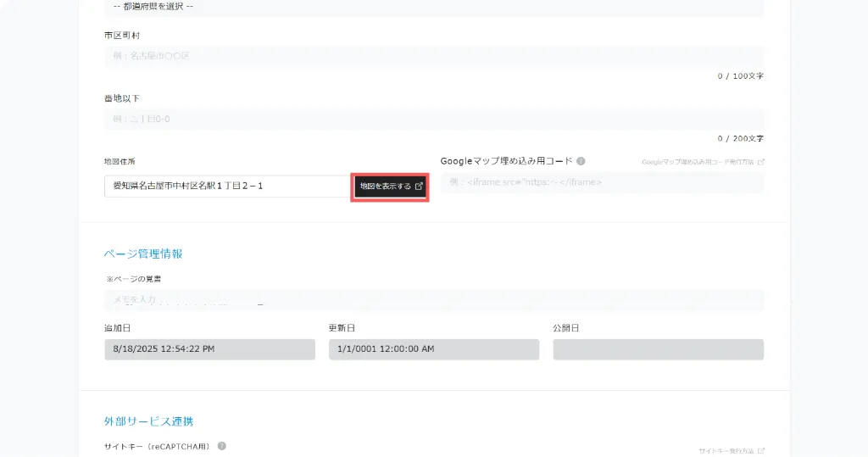
Task: Click the external-link icon inside 地図を表示する button
Action: 419,187
